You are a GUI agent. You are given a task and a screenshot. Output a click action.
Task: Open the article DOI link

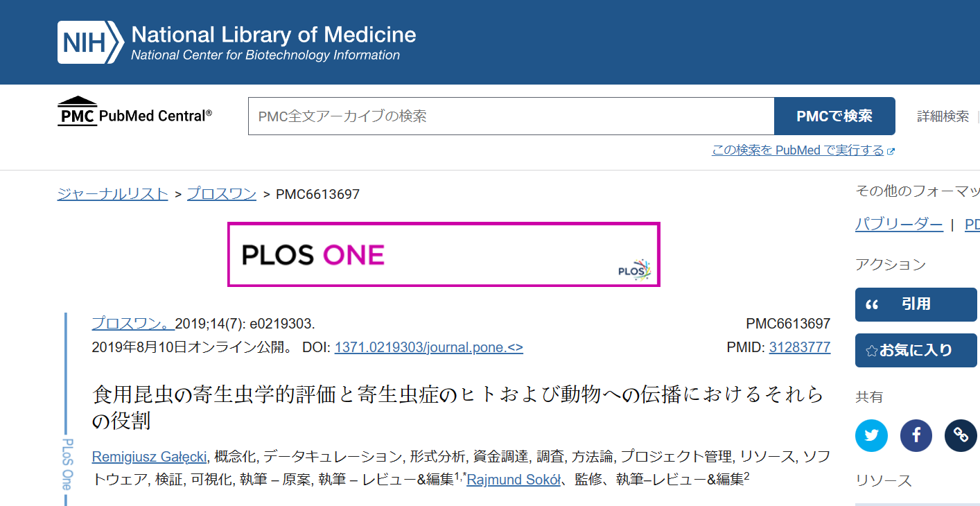click(428, 347)
